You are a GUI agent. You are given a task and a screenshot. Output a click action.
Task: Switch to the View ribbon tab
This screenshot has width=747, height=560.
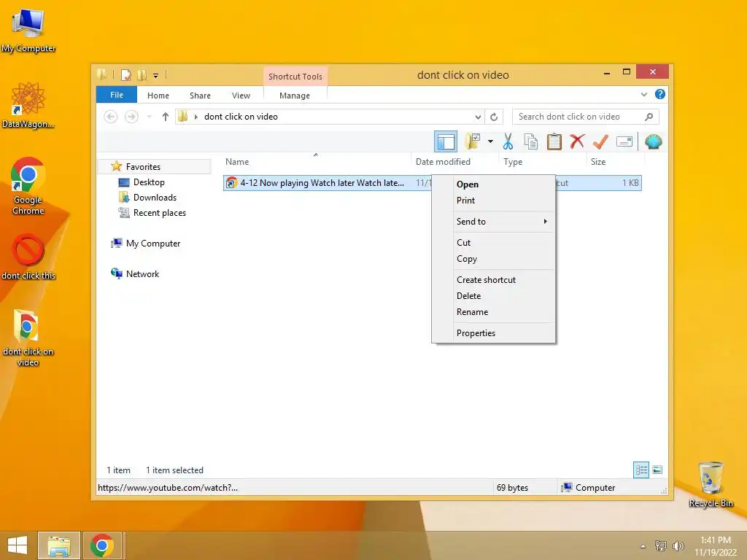(x=241, y=96)
